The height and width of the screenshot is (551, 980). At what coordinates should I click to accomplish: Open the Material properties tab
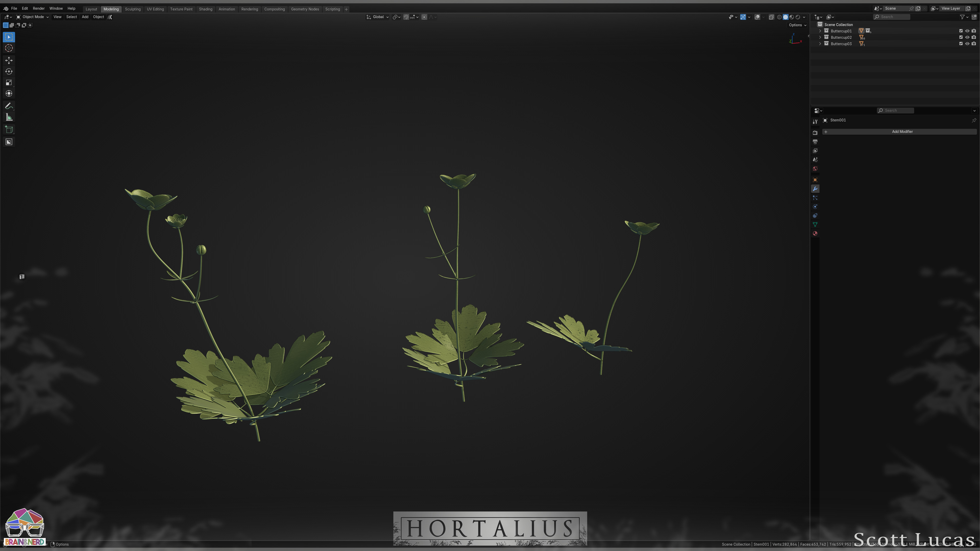(815, 233)
